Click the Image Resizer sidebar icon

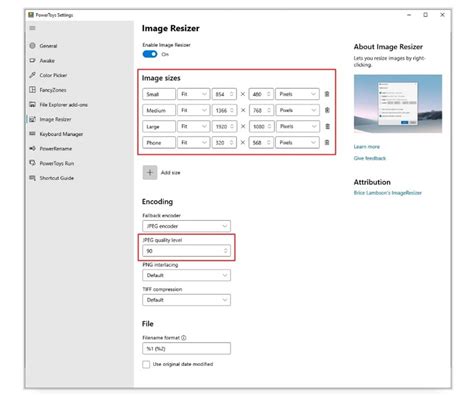(x=32, y=119)
